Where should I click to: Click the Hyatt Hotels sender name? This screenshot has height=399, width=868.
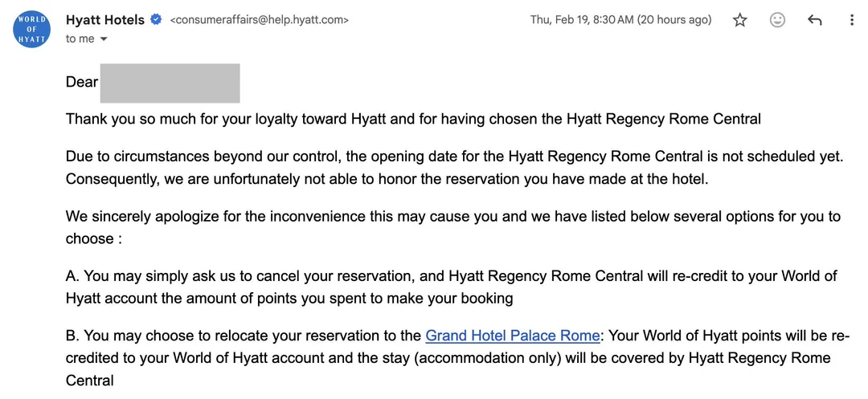click(x=105, y=20)
